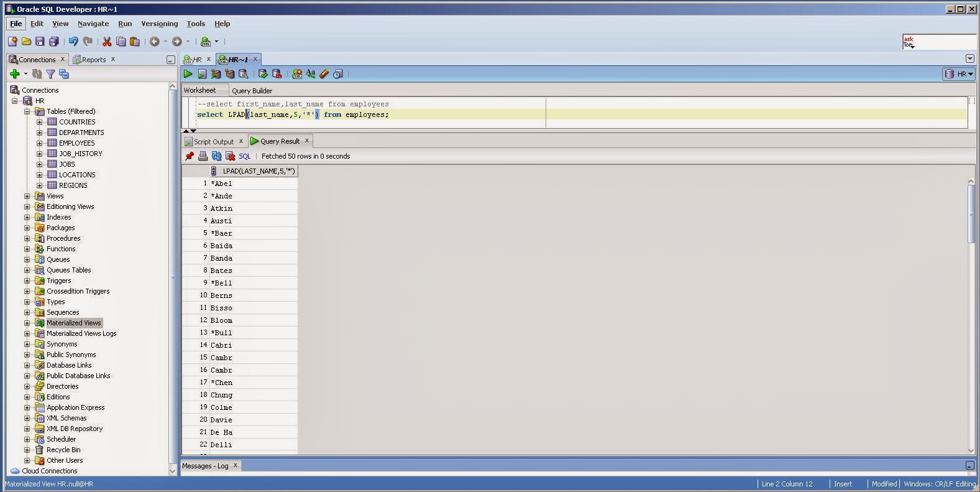Image resolution: width=980 pixels, height=492 pixels.
Task: Cut selection using the scissors icon
Action: [x=107, y=42]
